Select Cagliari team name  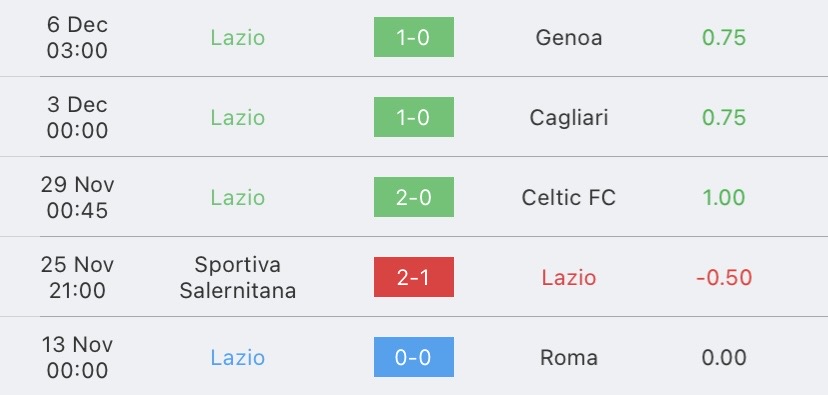point(569,118)
